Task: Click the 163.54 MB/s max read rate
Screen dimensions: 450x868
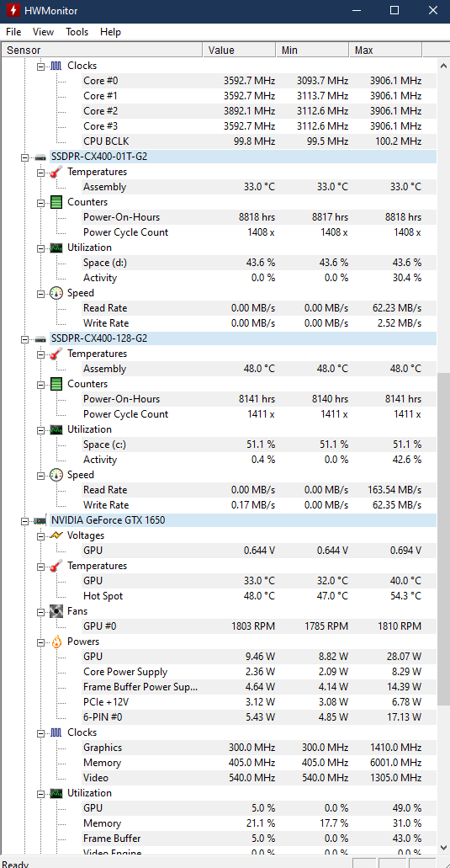Action: pyautogui.click(x=394, y=490)
